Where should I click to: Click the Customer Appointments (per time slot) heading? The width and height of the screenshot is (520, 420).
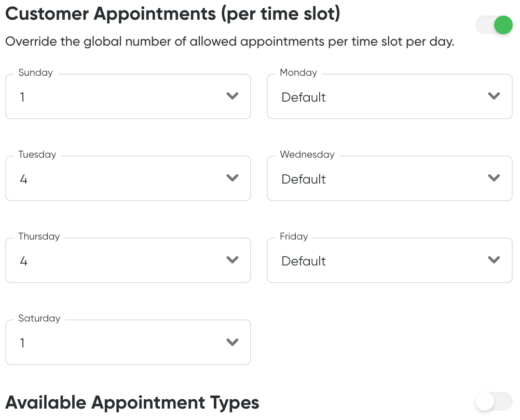[173, 14]
